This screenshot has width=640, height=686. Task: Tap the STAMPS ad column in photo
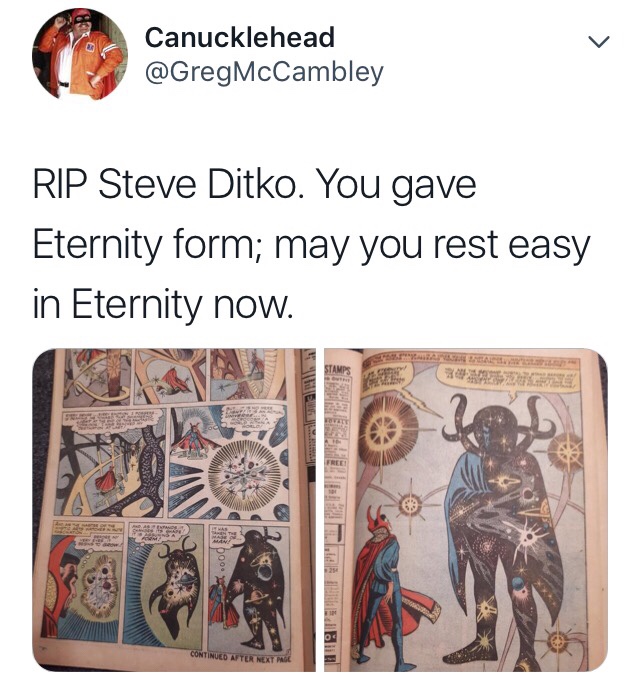(337, 510)
